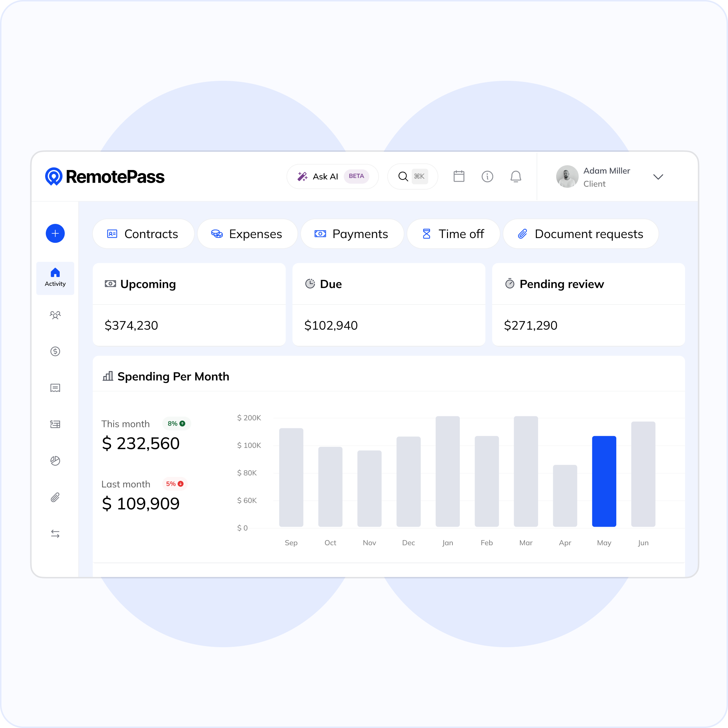Open the Activity home sidebar item

55,278
